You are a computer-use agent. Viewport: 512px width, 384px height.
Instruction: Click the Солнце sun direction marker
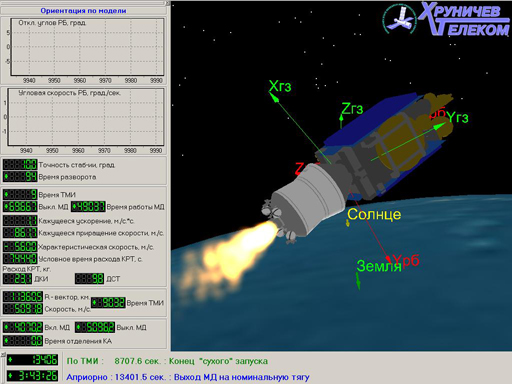click(x=348, y=223)
